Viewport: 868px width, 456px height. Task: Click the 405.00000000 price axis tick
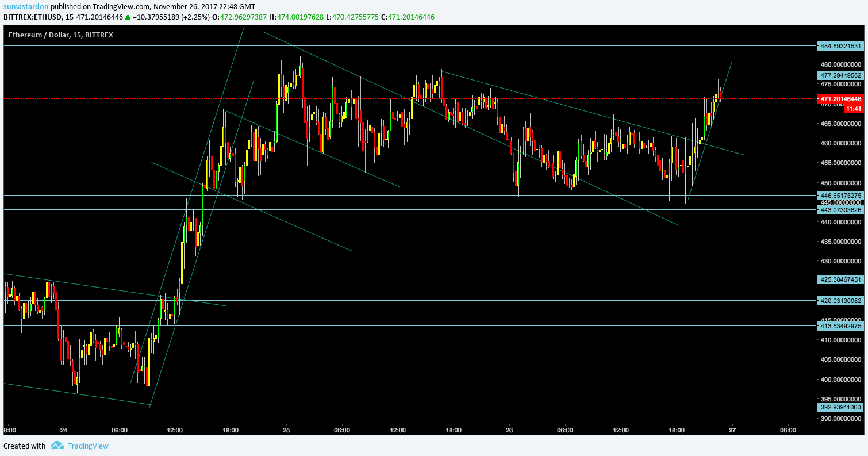pyautogui.click(x=842, y=360)
